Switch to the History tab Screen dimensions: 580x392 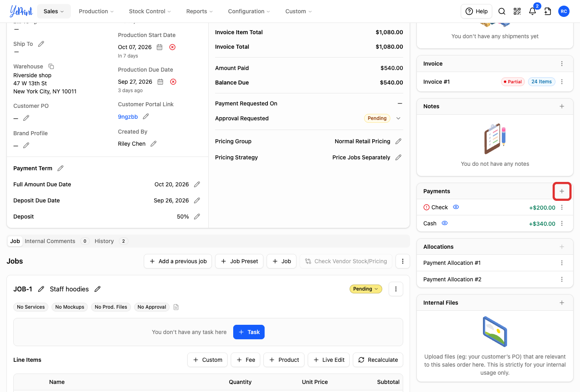point(111,241)
